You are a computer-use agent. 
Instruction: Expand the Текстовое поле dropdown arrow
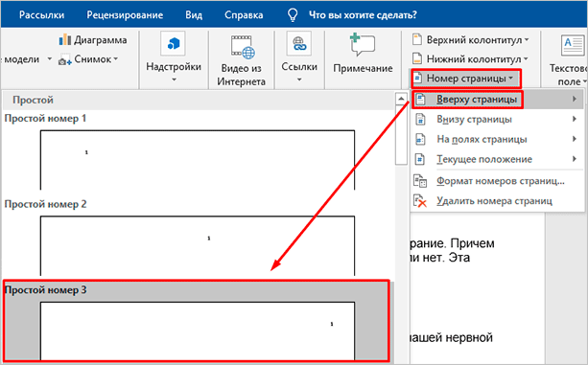584,82
